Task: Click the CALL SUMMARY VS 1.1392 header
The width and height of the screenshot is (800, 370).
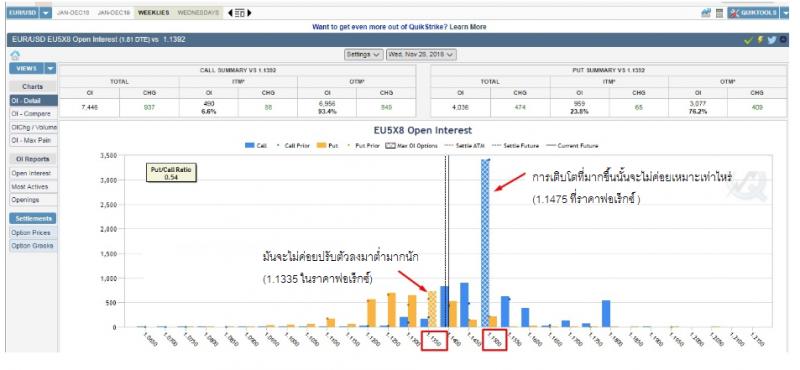Action: point(238,70)
